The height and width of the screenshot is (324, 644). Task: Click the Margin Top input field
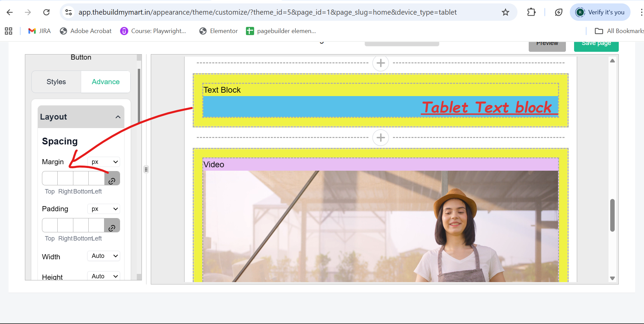[50, 178]
